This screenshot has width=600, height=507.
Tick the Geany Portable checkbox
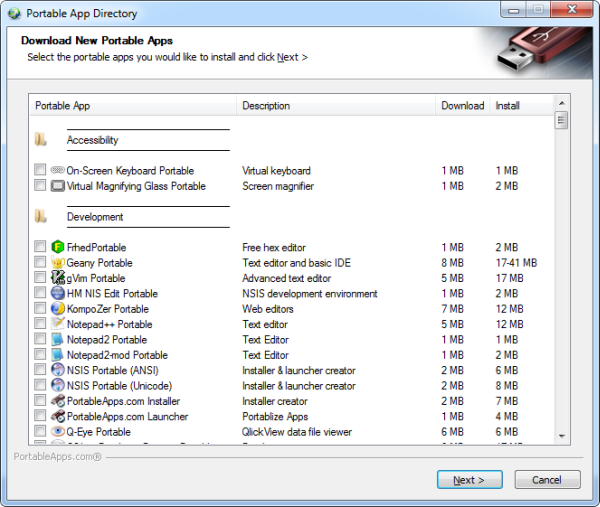tap(40, 262)
